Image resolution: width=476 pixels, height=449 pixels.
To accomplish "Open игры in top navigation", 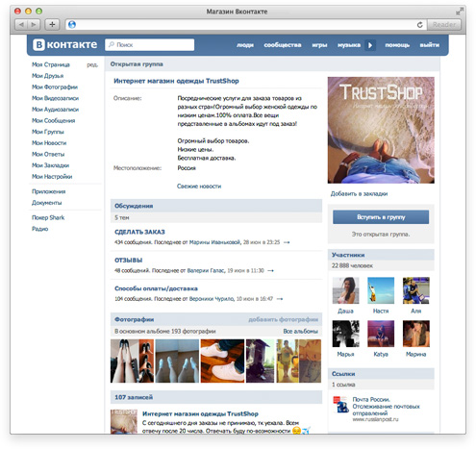I will click(319, 45).
